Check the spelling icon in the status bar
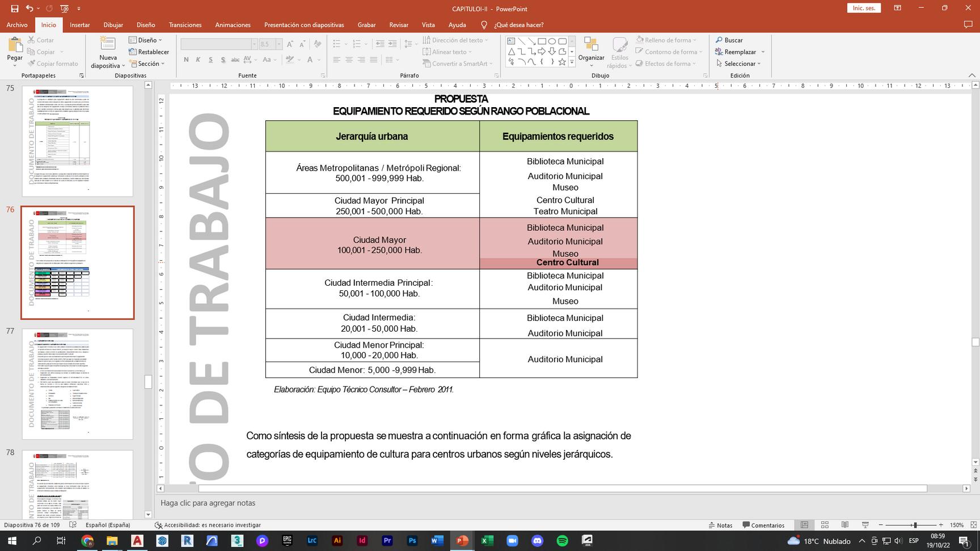Viewport: 980px width, 551px height. (73, 525)
